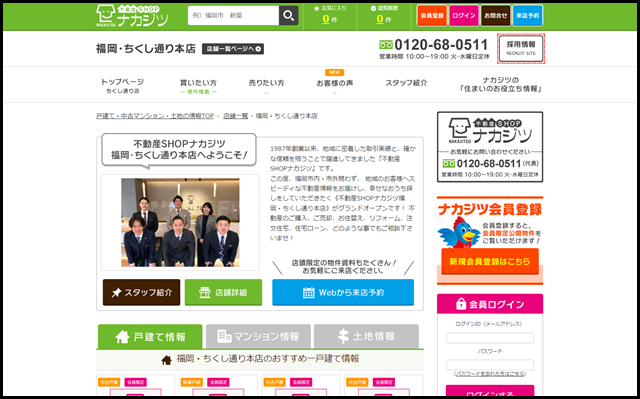Open the 閲覧履歴 history counter

[384, 15]
